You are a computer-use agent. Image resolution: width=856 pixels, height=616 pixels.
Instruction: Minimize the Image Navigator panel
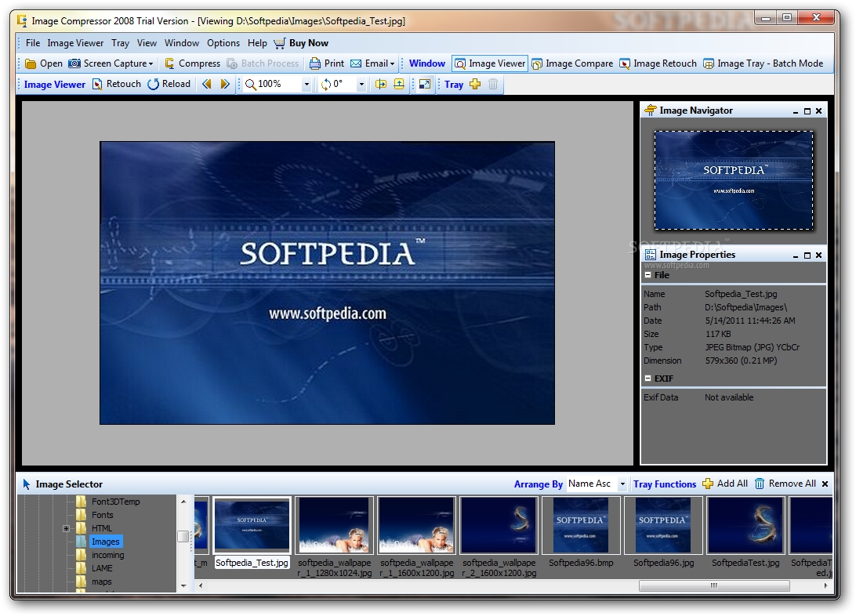(796, 111)
